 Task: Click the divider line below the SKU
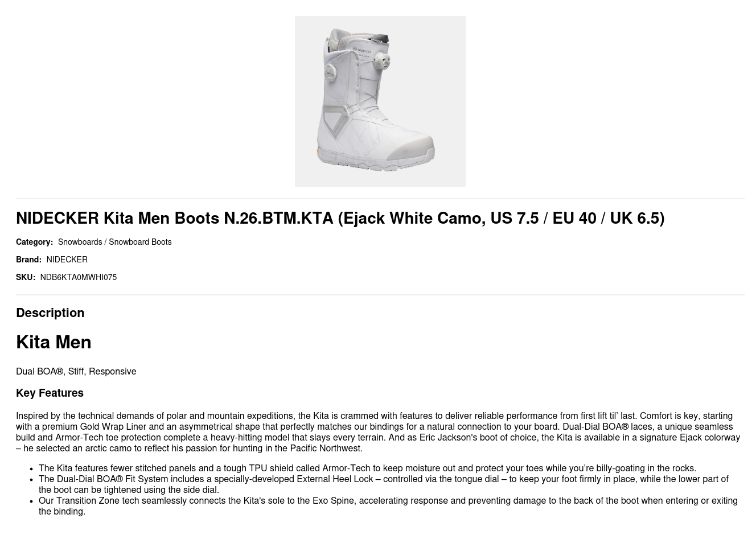tap(380, 295)
